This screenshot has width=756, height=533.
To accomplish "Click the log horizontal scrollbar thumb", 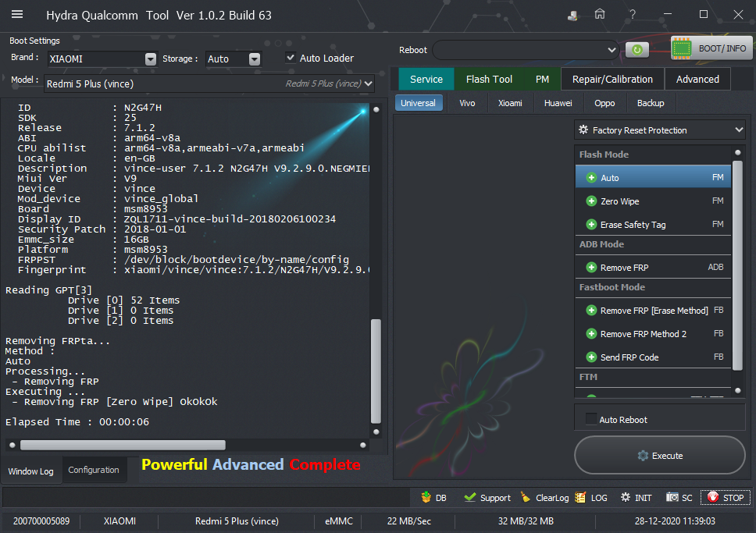I will (x=123, y=445).
